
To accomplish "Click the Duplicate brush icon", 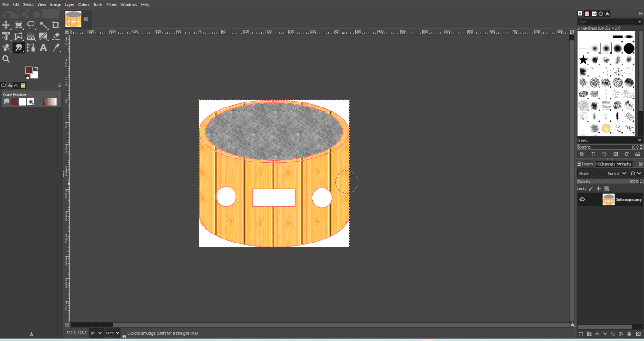I will (605, 154).
